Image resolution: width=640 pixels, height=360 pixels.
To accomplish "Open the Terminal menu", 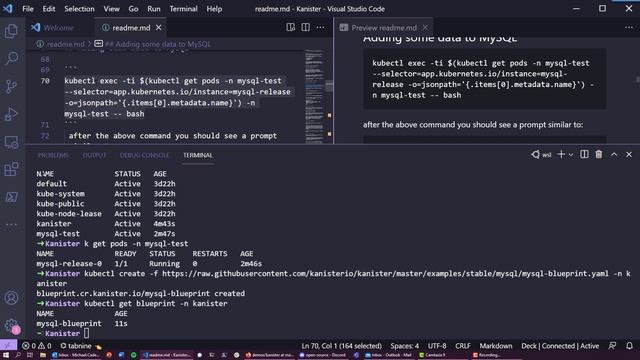I will (183, 9).
